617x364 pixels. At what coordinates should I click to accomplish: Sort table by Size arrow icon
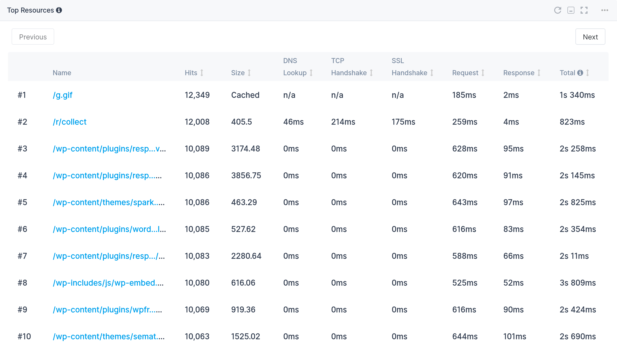pyautogui.click(x=249, y=73)
